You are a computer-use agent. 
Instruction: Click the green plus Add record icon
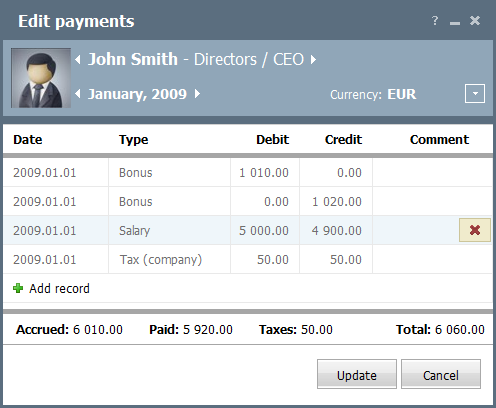point(18,288)
